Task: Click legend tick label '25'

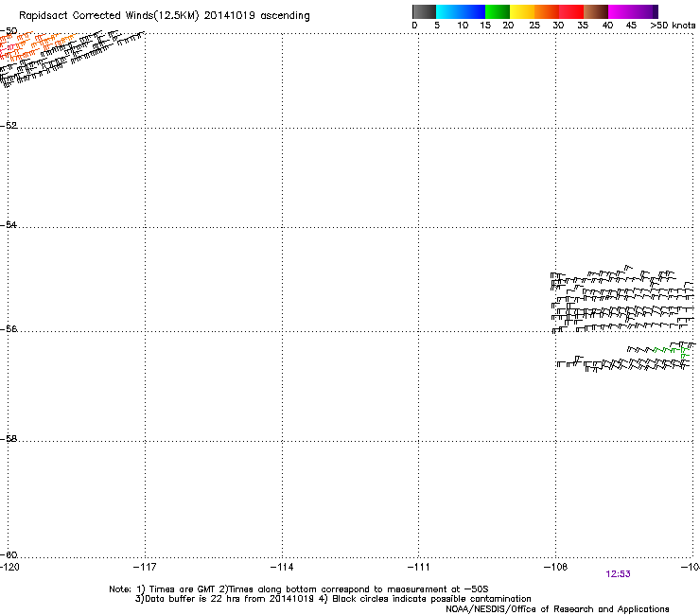Action: (x=534, y=26)
